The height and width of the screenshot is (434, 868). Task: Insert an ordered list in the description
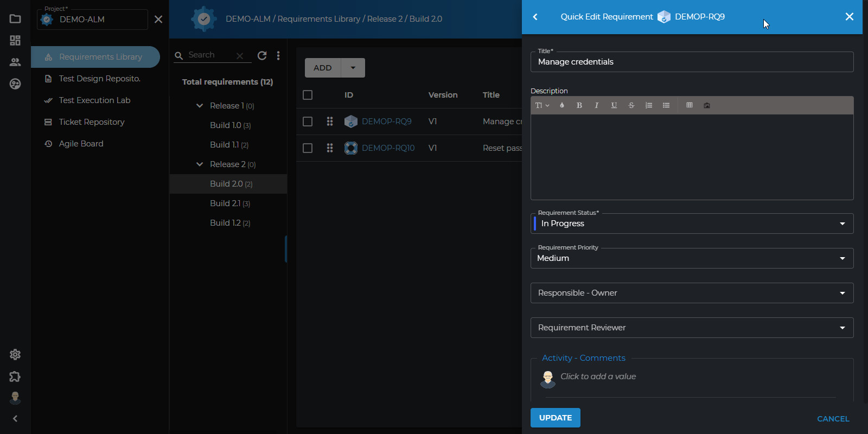pos(649,105)
